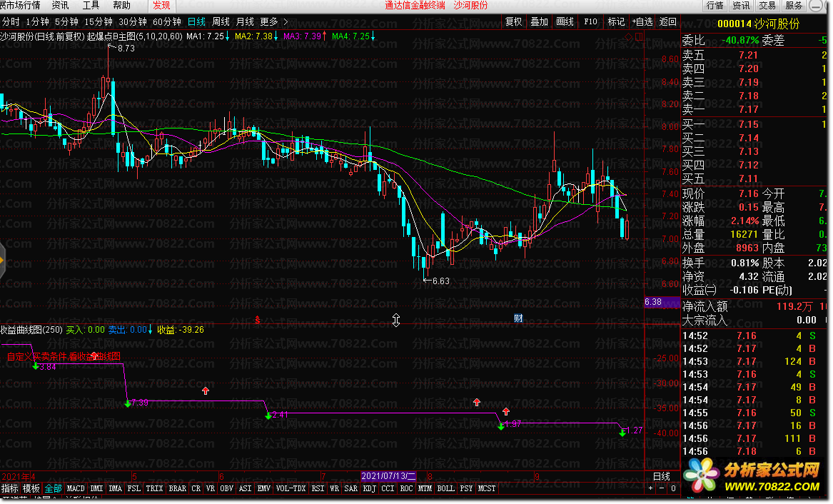
Task: Click the up-down pane divider handle
Action: click(x=395, y=320)
